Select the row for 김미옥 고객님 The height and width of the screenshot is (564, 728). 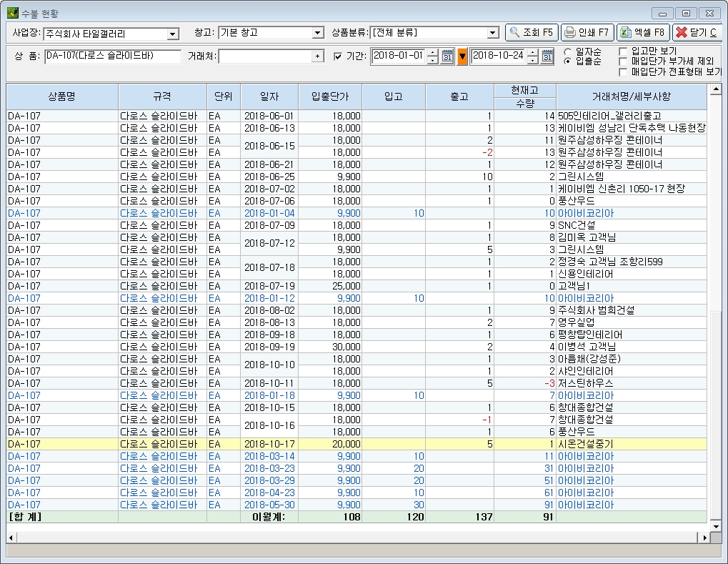pyautogui.click(x=356, y=237)
